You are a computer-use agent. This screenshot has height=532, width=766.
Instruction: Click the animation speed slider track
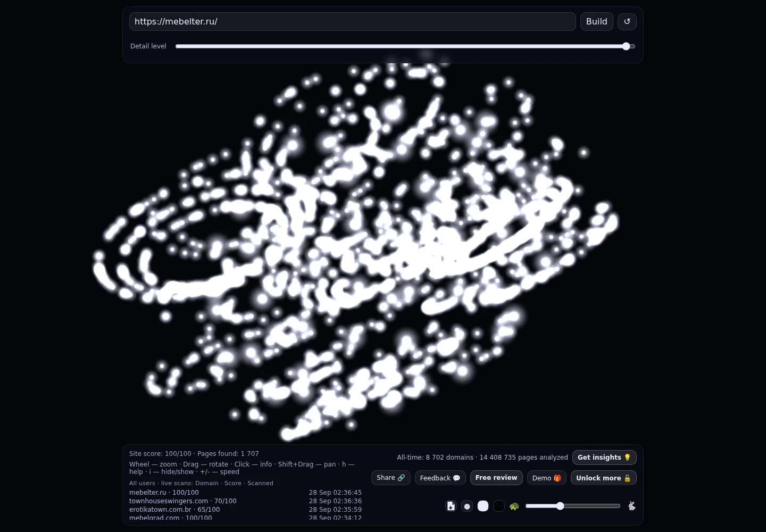coord(573,506)
